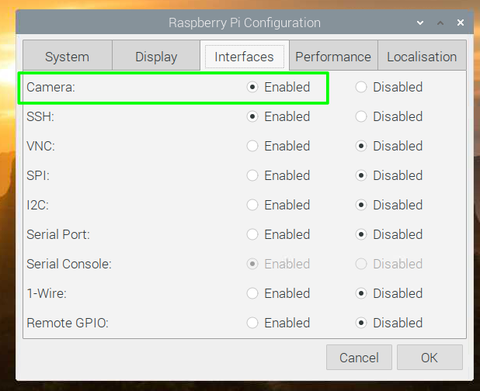Enable the Serial Port

(252, 234)
